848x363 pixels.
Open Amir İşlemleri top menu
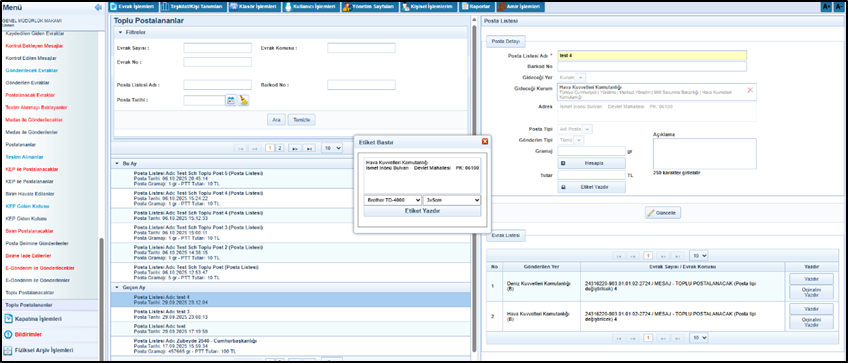520,6
